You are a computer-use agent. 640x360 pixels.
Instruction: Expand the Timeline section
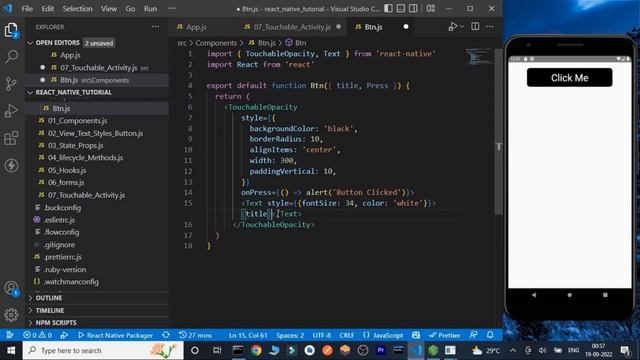(49, 311)
